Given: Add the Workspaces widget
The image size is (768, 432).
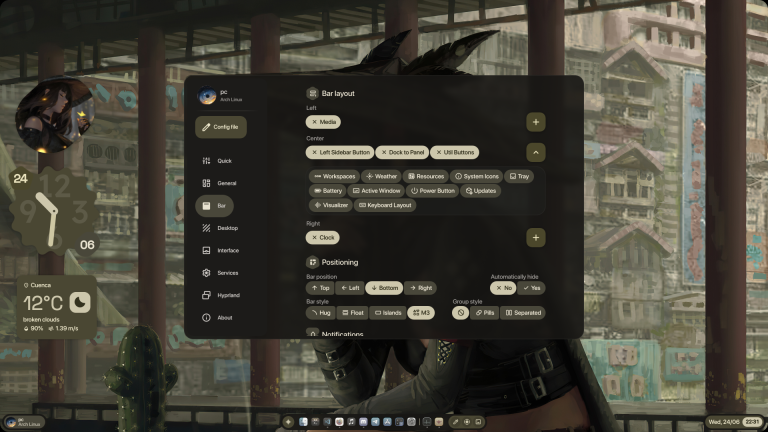Looking at the screenshot, I should 335,176.
